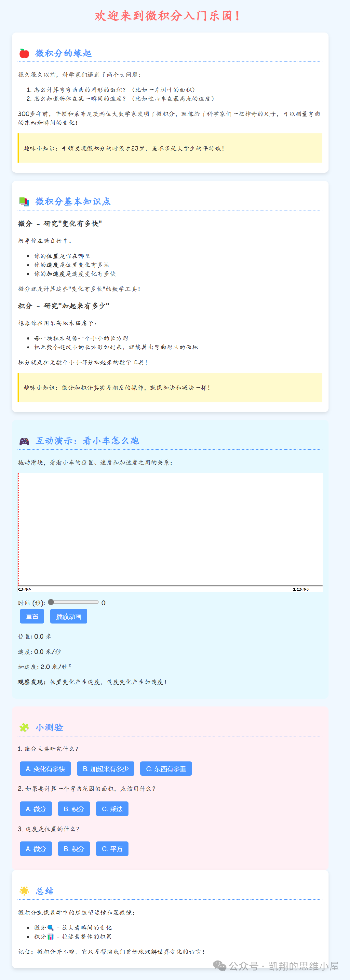Choose C. 平方 for question 3
Image resolution: width=350 pixels, height=980 pixels.
click(112, 849)
